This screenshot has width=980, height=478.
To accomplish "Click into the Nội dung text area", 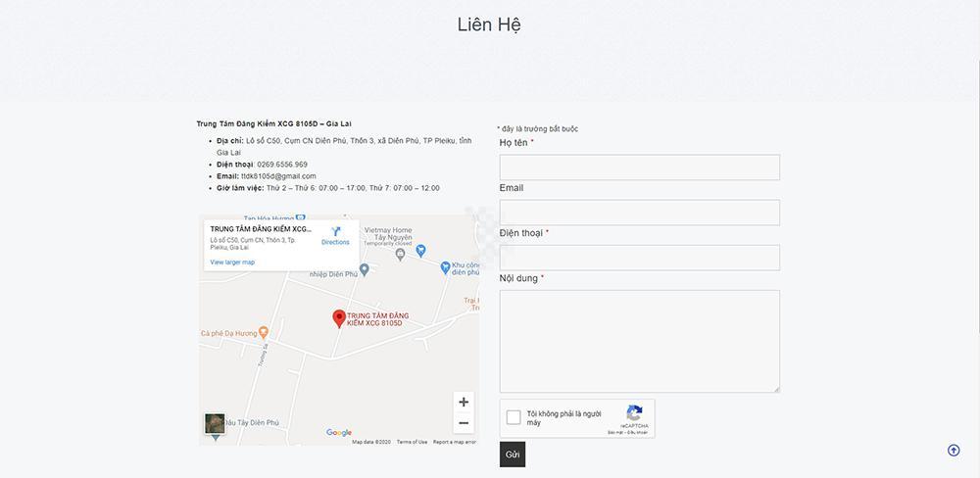I will tap(639, 341).
